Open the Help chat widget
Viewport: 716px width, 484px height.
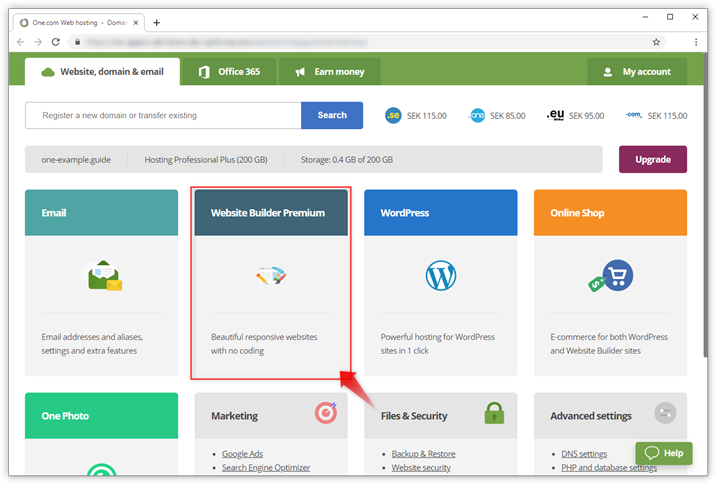tap(664, 453)
